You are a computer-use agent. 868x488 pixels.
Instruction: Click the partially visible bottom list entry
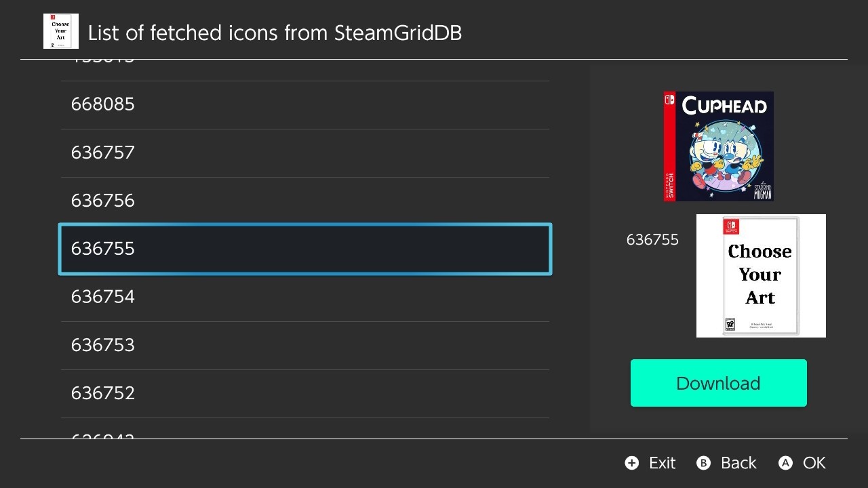pos(305,428)
